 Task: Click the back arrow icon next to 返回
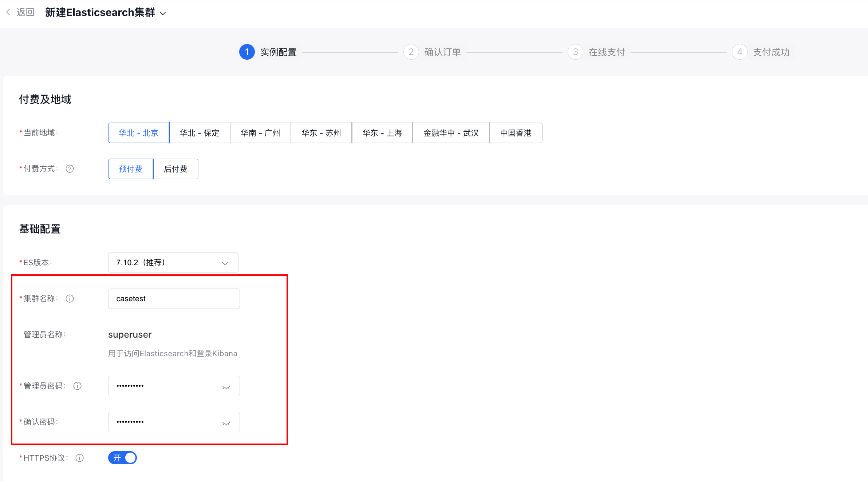8,12
